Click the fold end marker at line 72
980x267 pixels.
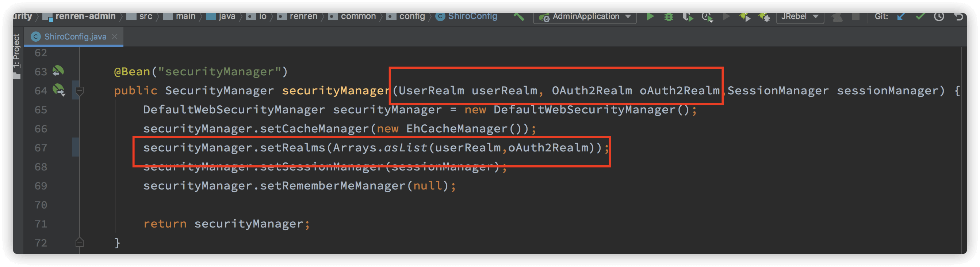click(x=80, y=242)
